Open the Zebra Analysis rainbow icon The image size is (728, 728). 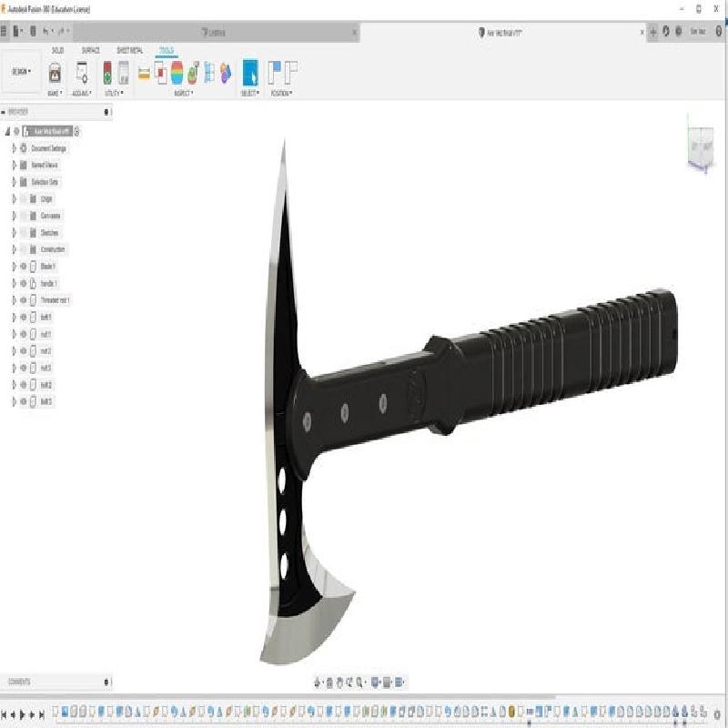pos(177,73)
